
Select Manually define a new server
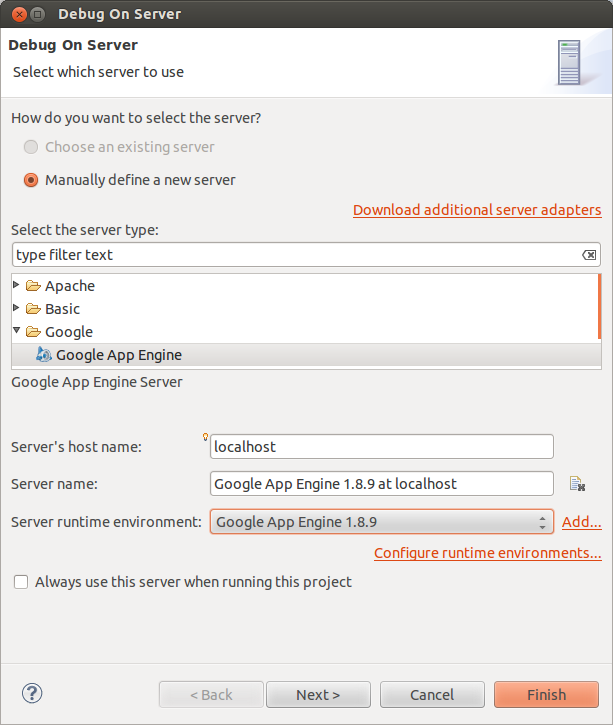click(31, 180)
